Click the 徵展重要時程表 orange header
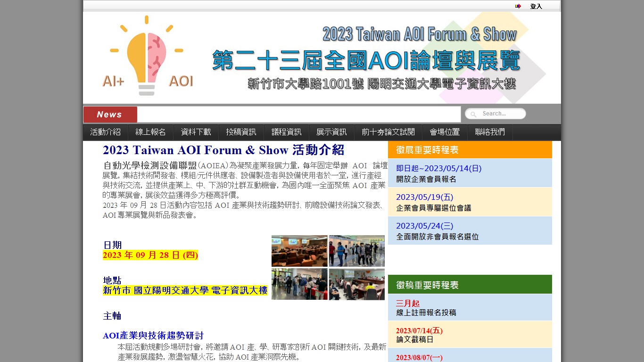Image resolution: width=644 pixels, height=362 pixels. (x=470, y=150)
